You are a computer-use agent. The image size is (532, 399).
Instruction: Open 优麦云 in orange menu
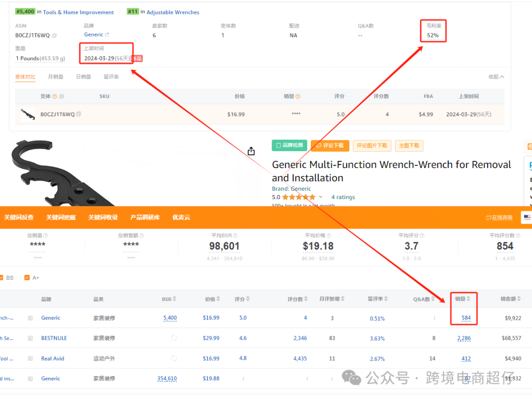[x=181, y=218]
